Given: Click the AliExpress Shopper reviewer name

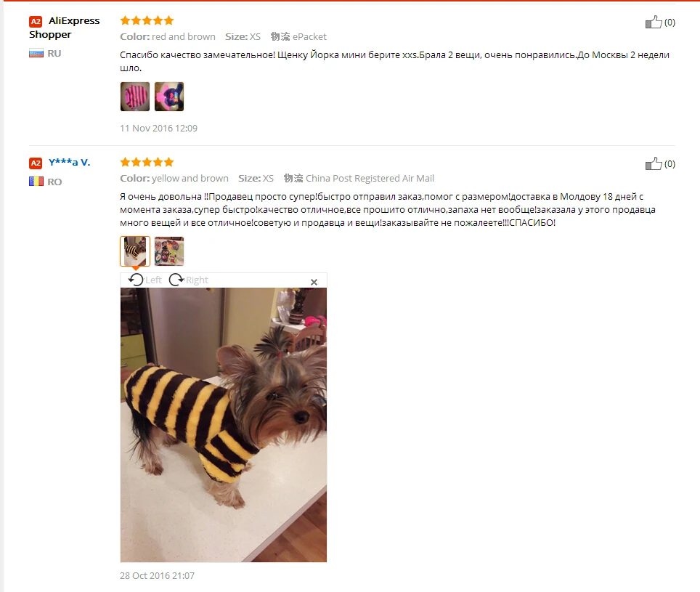Looking at the screenshot, I should coord(65,27).
